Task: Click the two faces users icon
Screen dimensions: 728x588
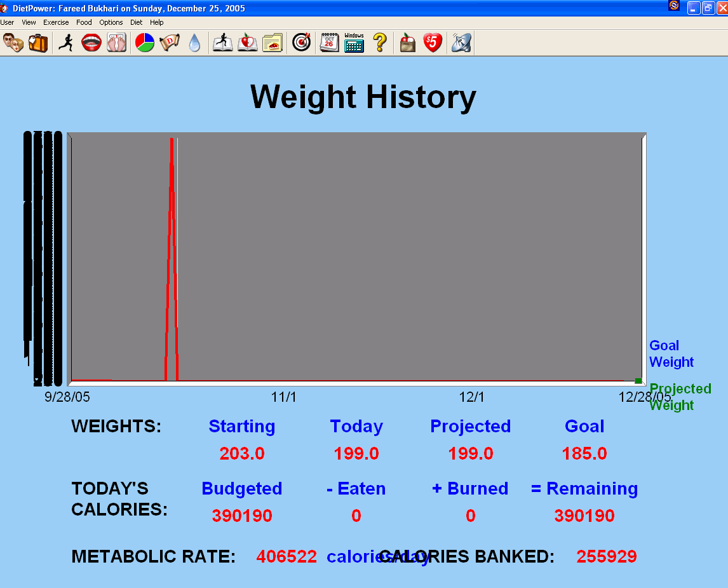Action: click(x=13, y=43)
